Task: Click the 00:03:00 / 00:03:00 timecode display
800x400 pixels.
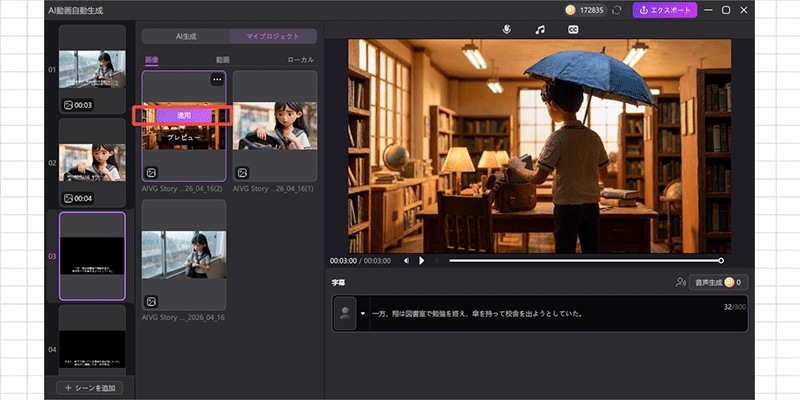Action: [360, 261]
